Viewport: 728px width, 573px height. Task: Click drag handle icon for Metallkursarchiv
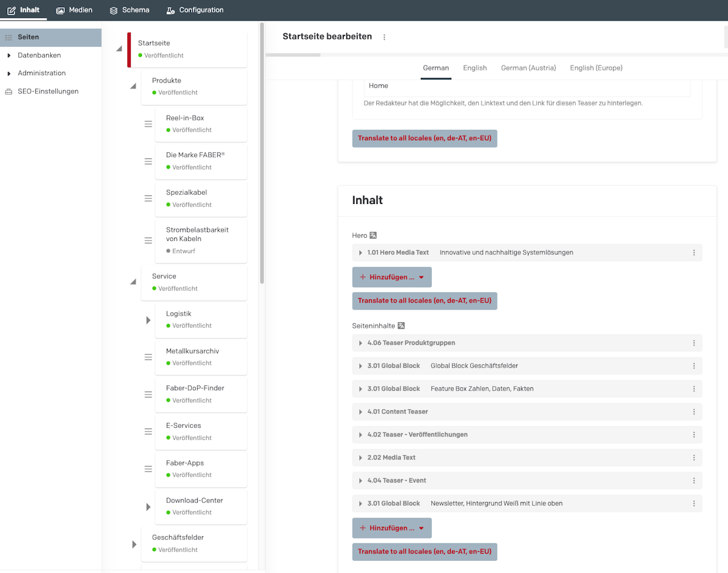pos(148,357)
